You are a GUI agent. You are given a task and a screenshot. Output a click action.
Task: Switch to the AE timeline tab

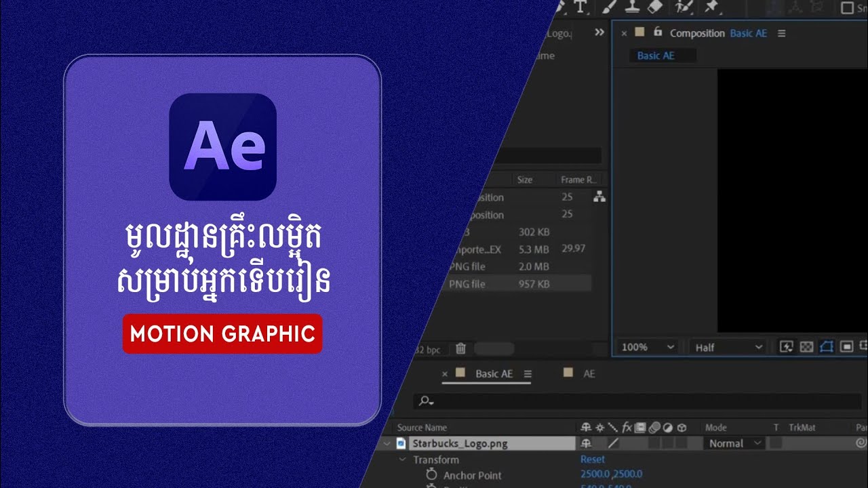tap(589, 373)
